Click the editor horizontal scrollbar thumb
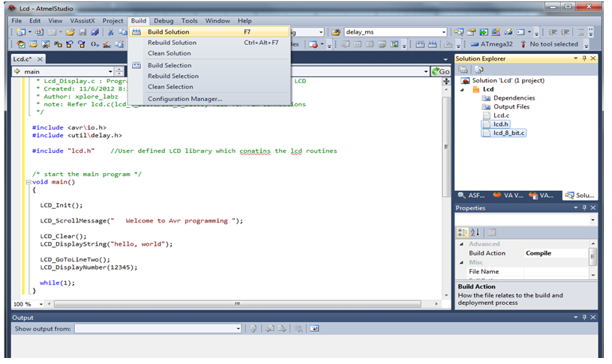The image size is (612, 364). [x=237, y=304]
